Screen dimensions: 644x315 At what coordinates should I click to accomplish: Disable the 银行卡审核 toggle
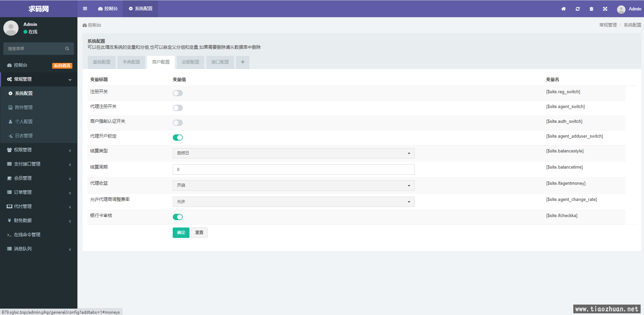click(x=178, y=217)
